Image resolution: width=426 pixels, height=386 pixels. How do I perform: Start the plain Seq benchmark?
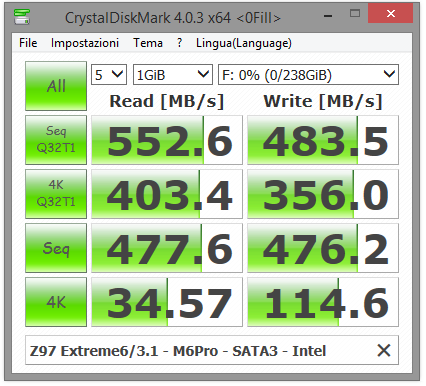(56, 248)
